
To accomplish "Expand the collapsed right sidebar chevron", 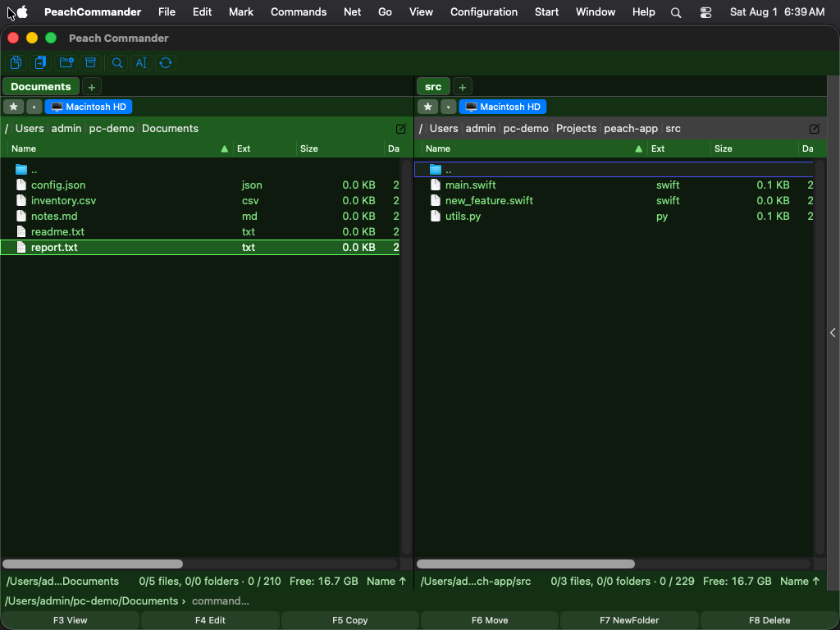I will click(833, 333).
